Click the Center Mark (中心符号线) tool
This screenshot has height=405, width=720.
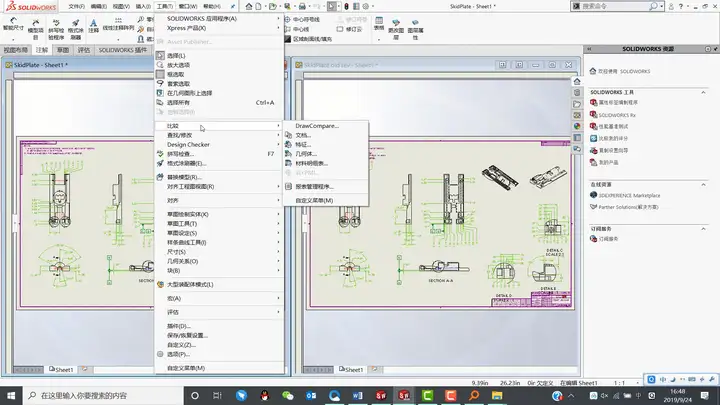(x=302, y=19)
